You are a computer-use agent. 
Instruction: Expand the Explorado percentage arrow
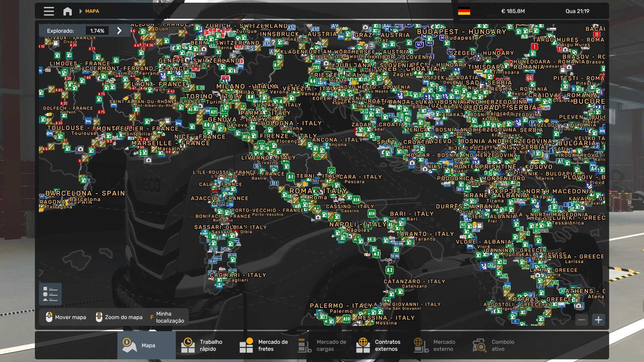[x=119, y=31]
